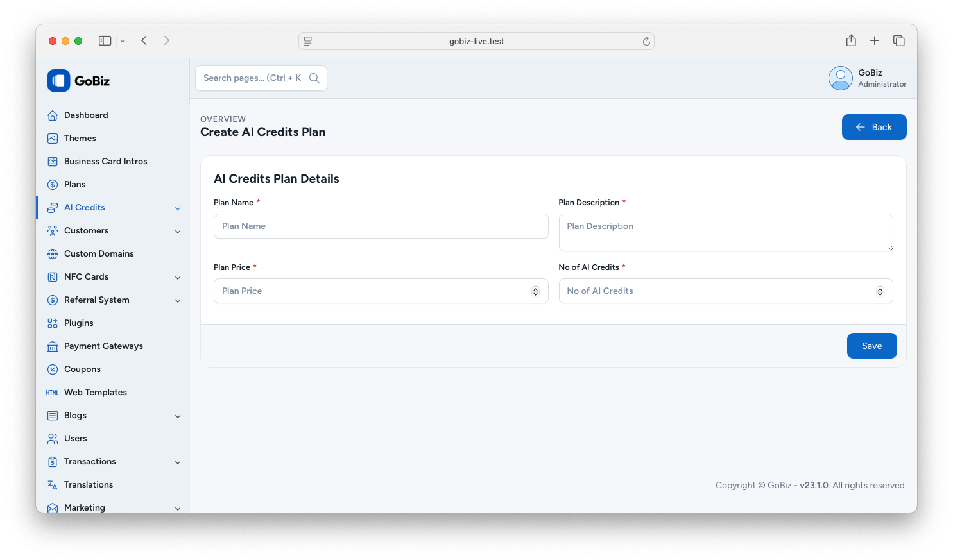
Task: Click the Web Templates HTML icon
Action: [53, 393]
